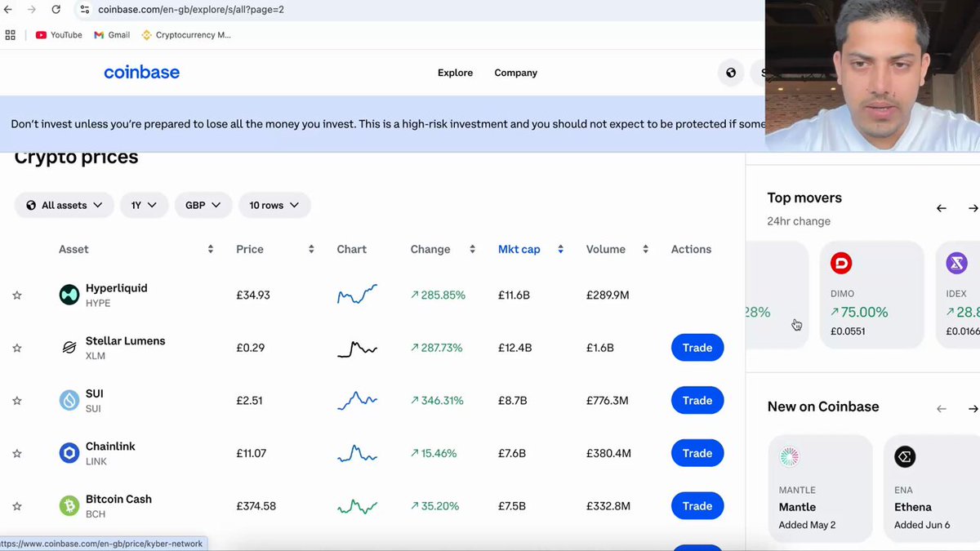Open the globe language selector

tap(731, 73)
